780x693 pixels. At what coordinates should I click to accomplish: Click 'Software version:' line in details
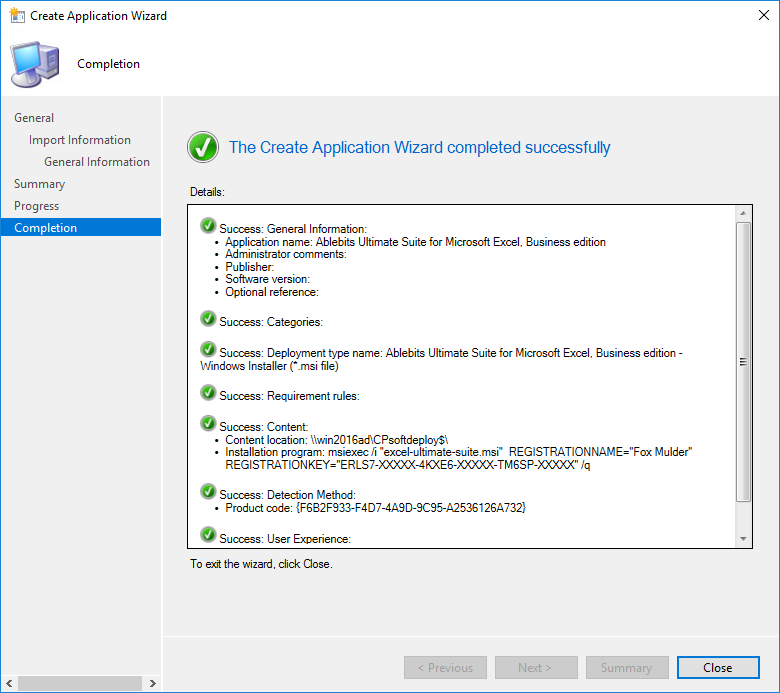(268, 279)
